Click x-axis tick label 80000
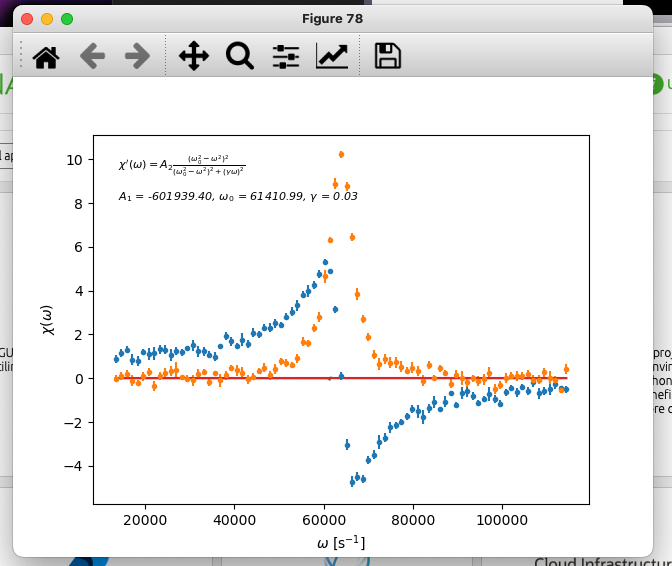Screen dimensions: 672x566 413,520
